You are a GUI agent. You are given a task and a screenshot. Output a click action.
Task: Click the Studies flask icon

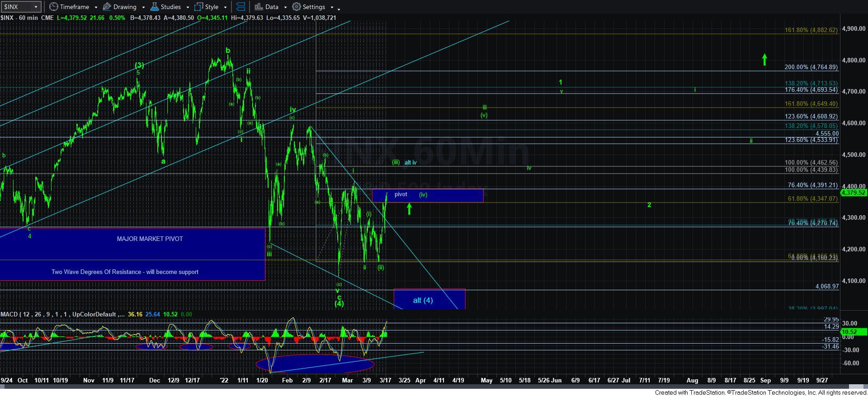tap(154, 7)
